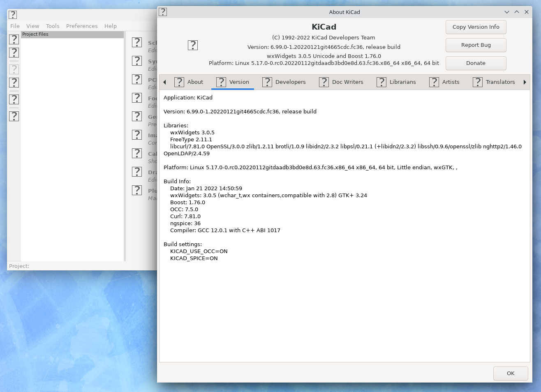This screenshot has height=392, width=541.
Task: Switch to the Doc Writers tab
Action: pyautogui.click(x=341, y=82)
